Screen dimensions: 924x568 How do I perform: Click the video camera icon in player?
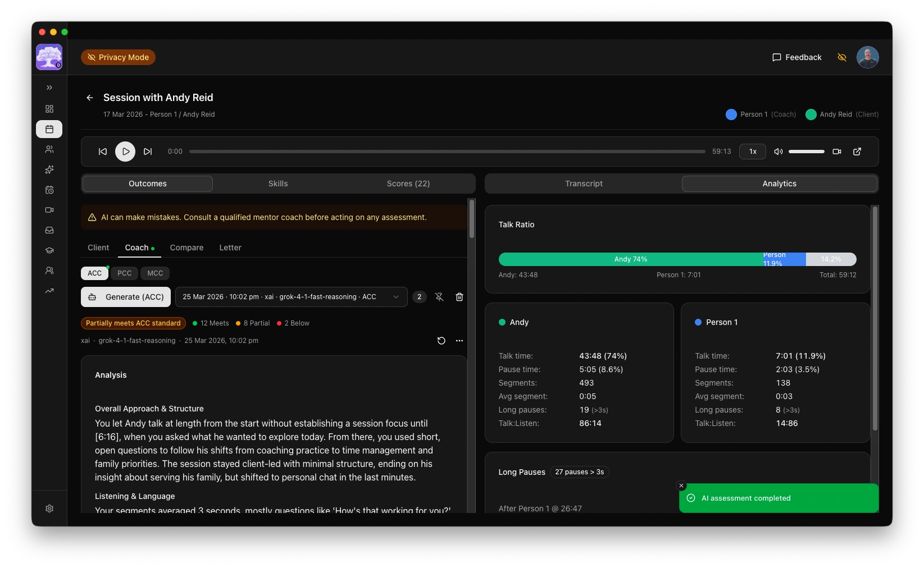click(x=836, y=152)
